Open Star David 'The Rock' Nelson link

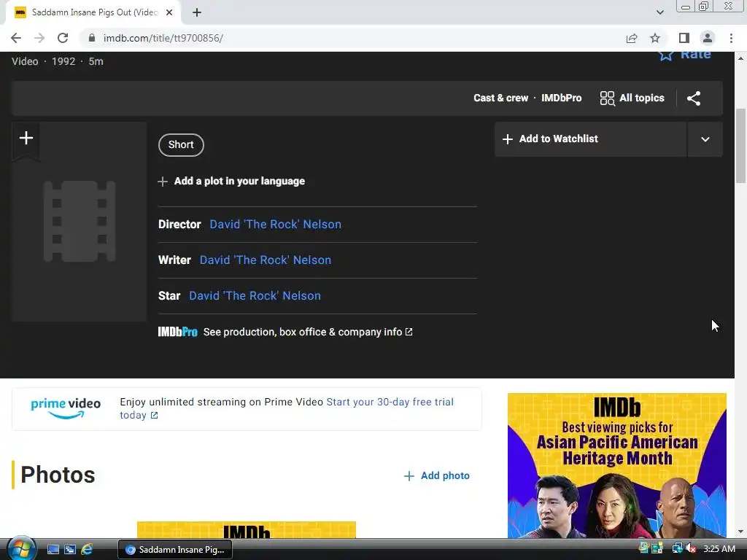(255, 296)
